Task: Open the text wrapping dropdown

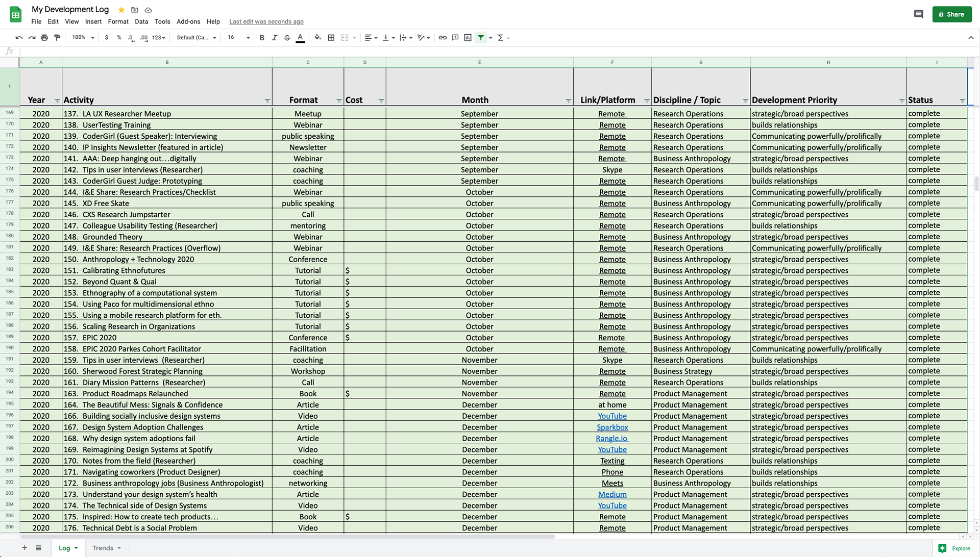Action: [406, 38]
